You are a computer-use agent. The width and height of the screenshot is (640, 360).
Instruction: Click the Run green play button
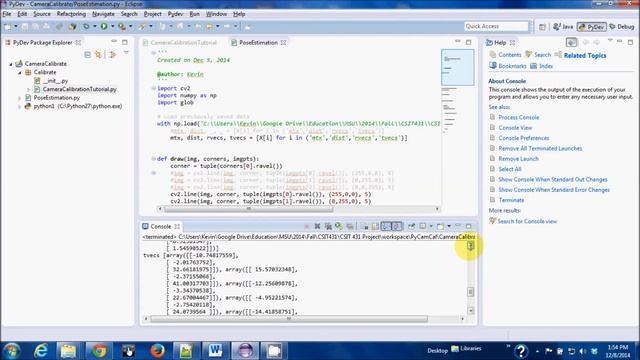pyautogui.click(x=104, y=27)
